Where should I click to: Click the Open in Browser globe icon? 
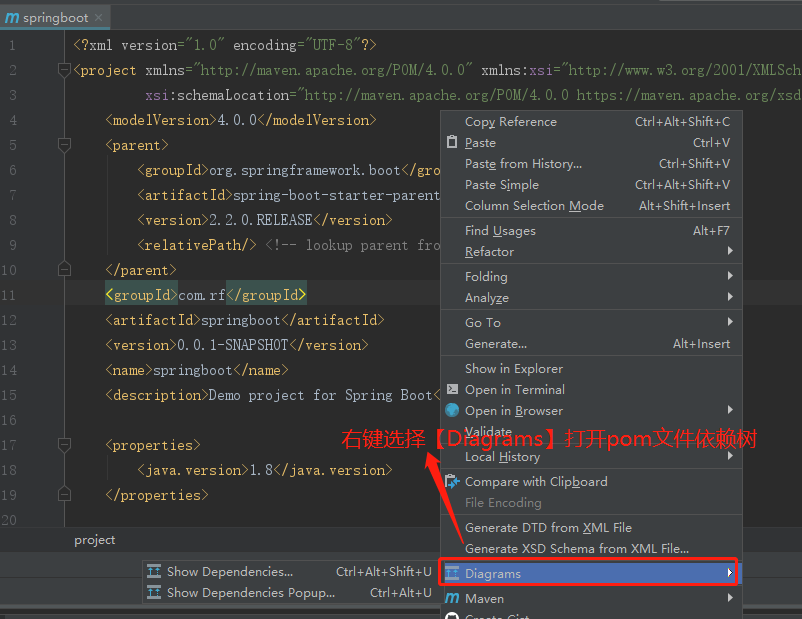[x=452, y=410]
